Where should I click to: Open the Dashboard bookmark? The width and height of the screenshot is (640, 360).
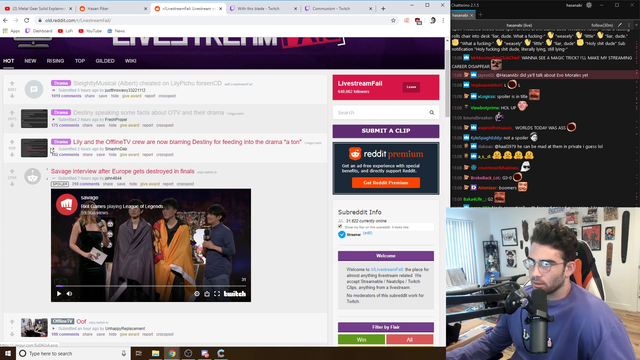pyautogui.click(x=39, y=31)
